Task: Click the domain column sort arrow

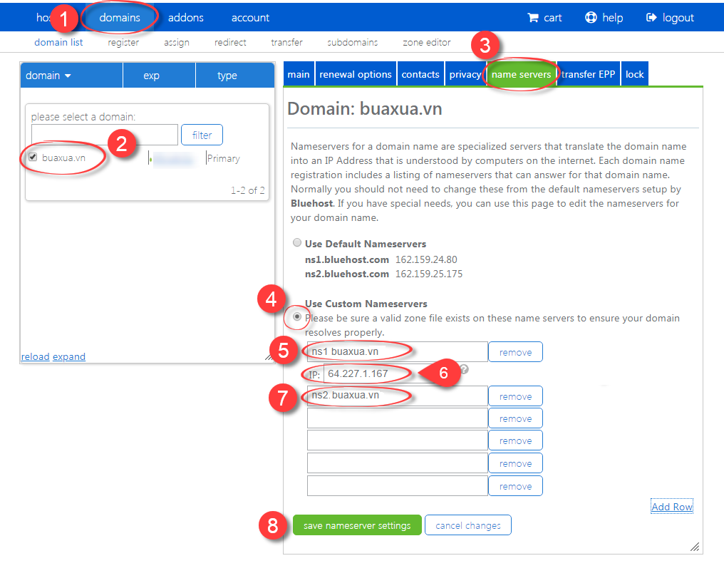Action: [x=68, y=76]
